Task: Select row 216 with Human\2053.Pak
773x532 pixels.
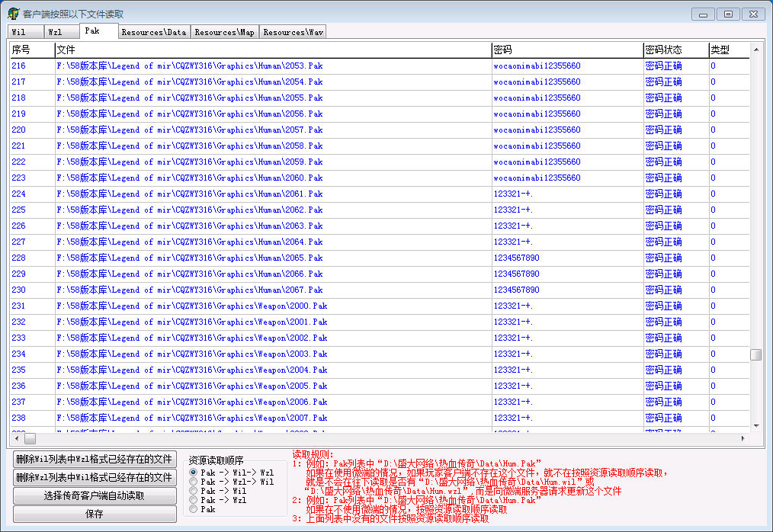Action: (x=380, y=66)
